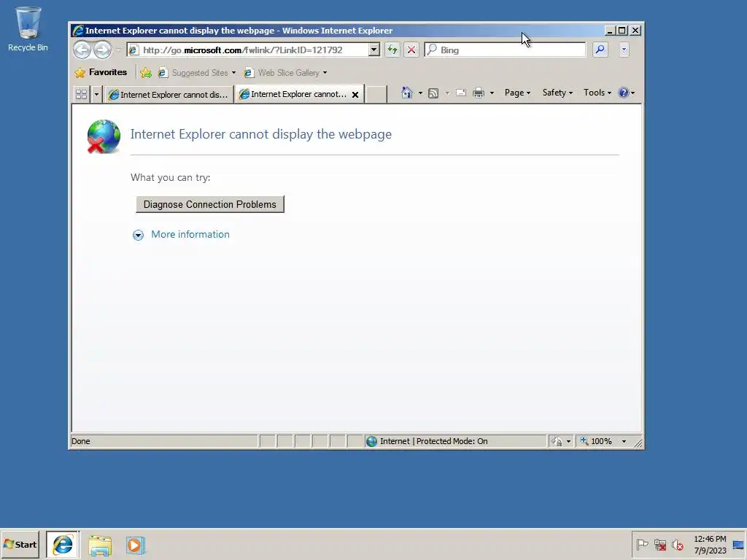The height and width of the screenshot is (560, 747).
Task: Click the Home icon in command bar
Action: 406,93
